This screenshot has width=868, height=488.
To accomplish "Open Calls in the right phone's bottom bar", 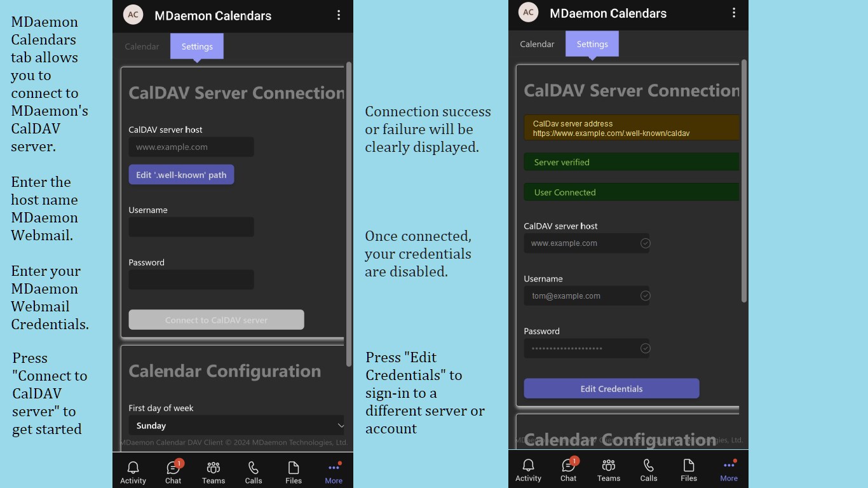I will coord(649,470).
